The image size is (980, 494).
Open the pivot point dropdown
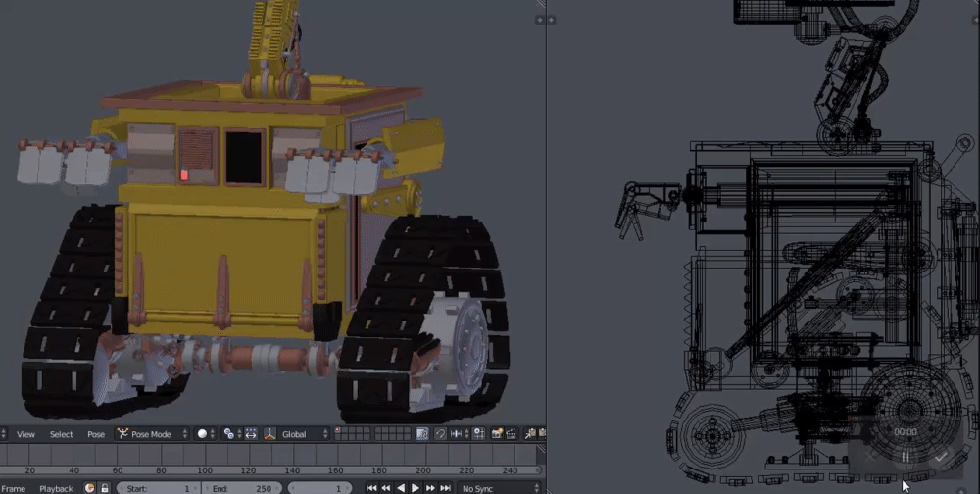(232, 434)
